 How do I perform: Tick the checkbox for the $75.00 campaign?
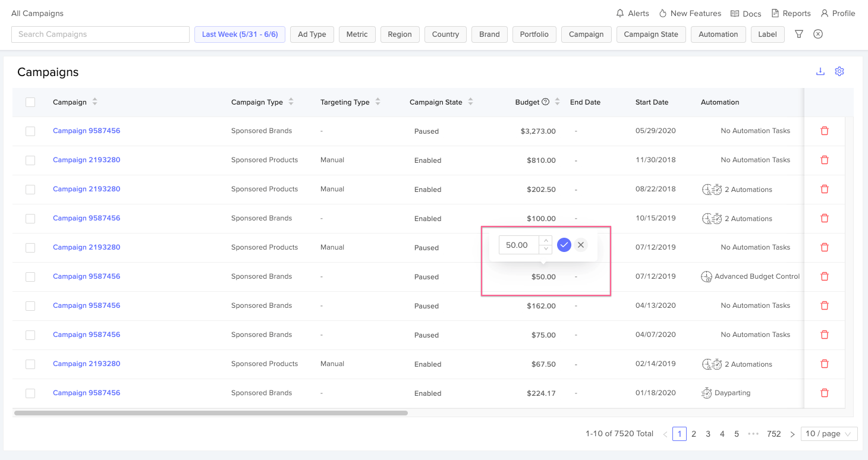tap(30, 335)
